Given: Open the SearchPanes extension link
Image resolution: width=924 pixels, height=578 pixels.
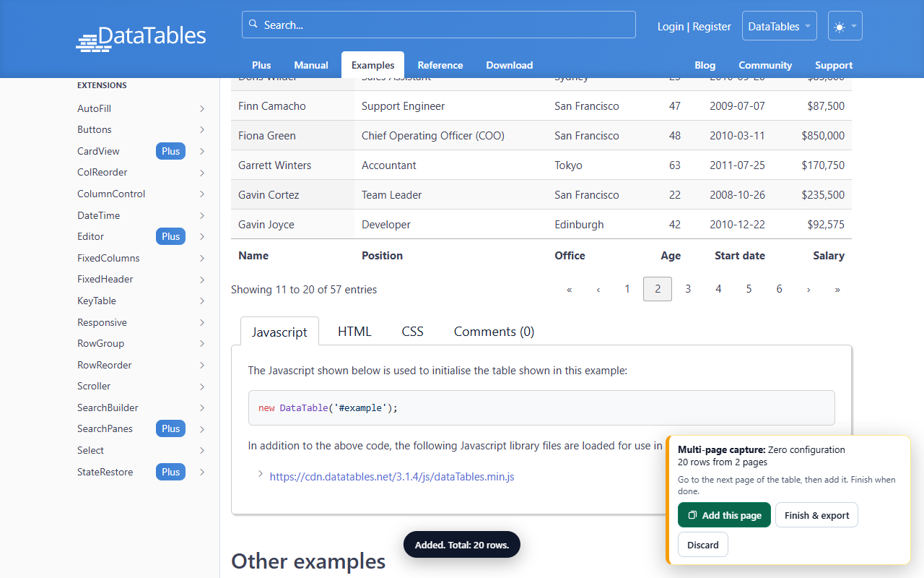Looking at the screenshot, I should click(x=105, y=428).
